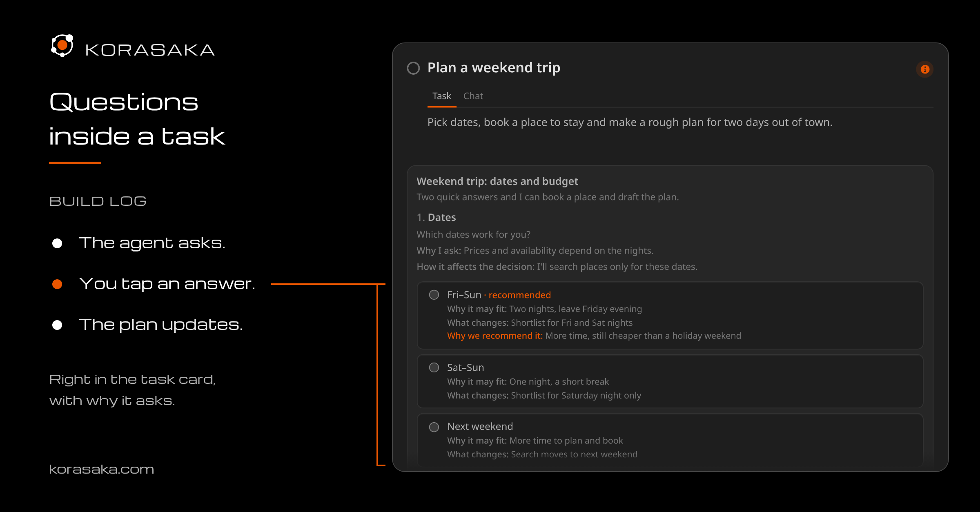This screenshot has width=980, height=512.
Task: Switch to the Chat tab
Action: pyautogui.click(x=473, y=96)
